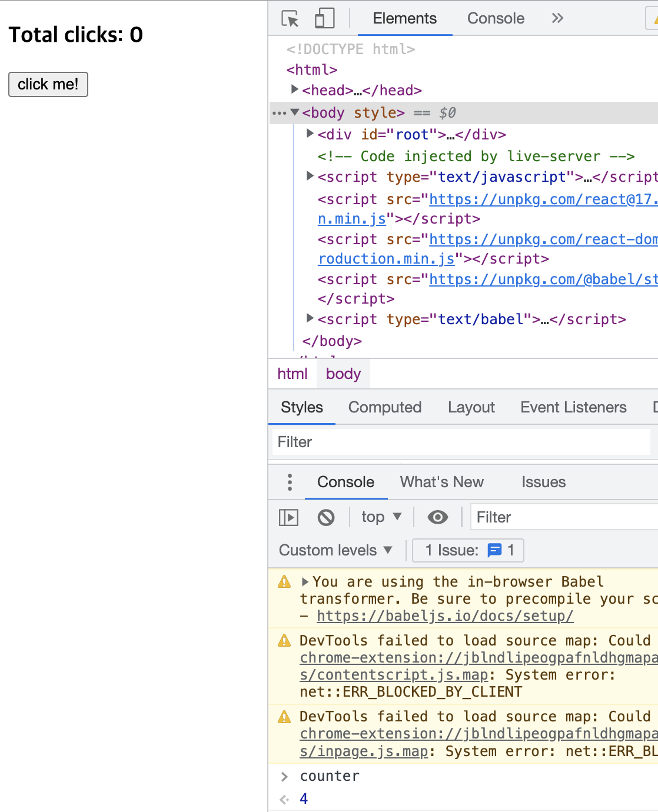Click the blue issue message icon
This screenshot has width=658, height=812.
pos(494,550)
